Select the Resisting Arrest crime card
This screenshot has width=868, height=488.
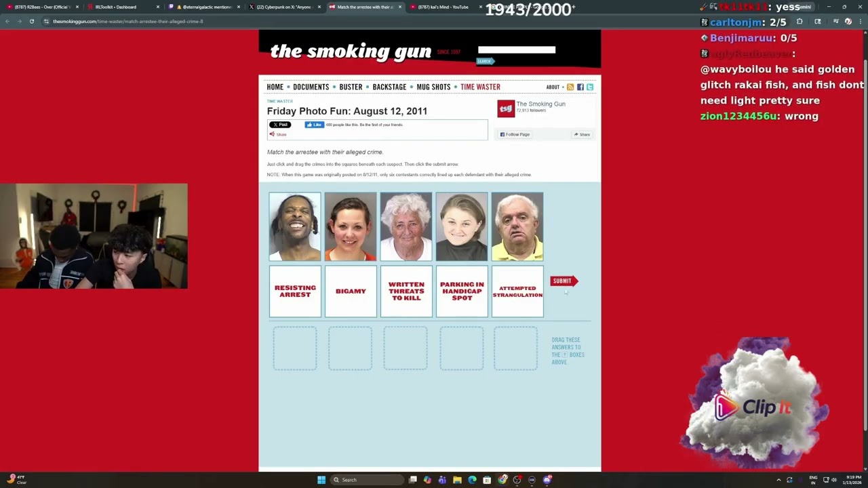(295, 291)
